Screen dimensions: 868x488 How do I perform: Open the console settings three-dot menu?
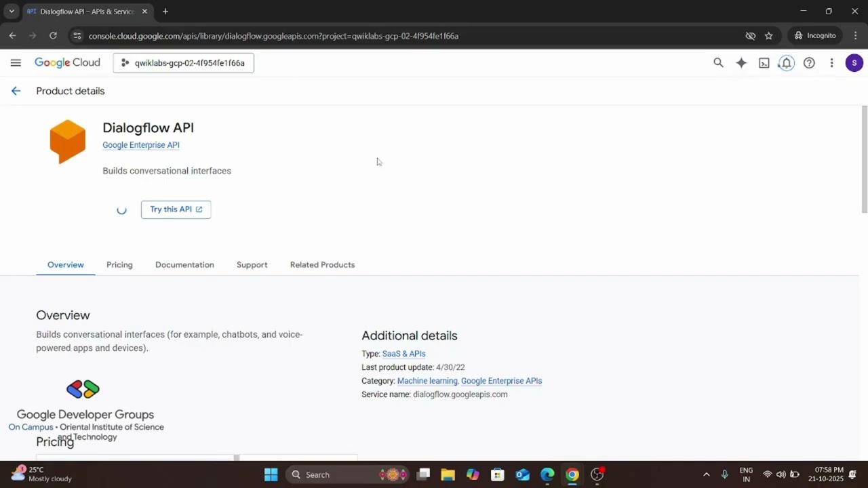coord(831,63)
